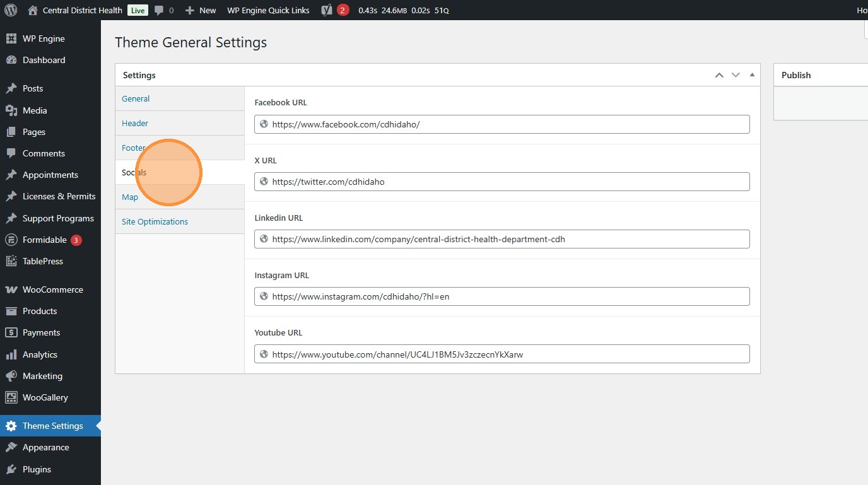Select the Map settings tab
The width and height of the screenshot is (868, 485).
click(x=130, y=197)
